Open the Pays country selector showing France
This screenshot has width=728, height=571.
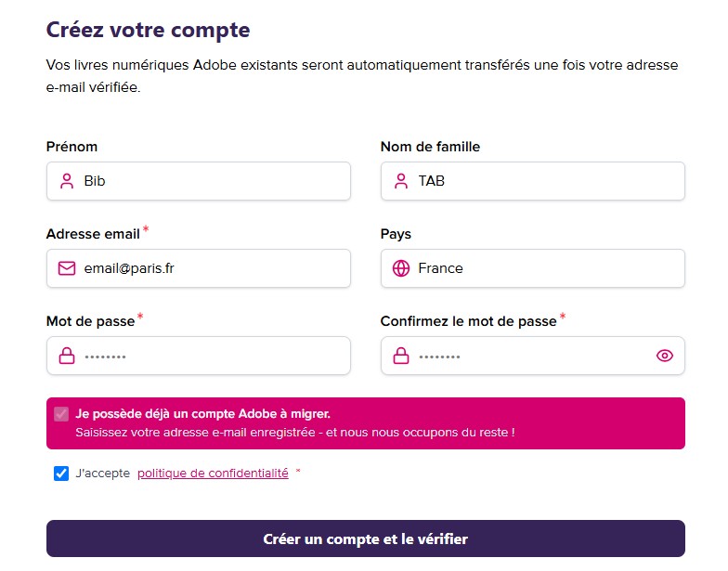click(x=533, y=268)
